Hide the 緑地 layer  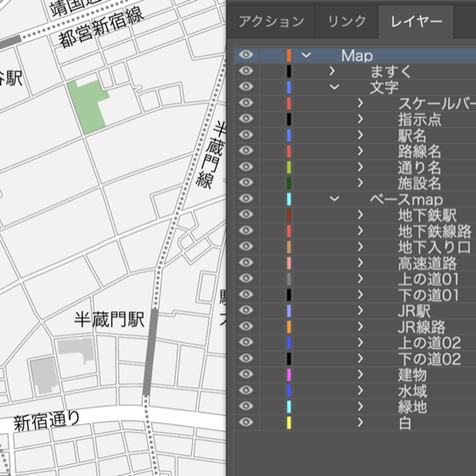246,406
